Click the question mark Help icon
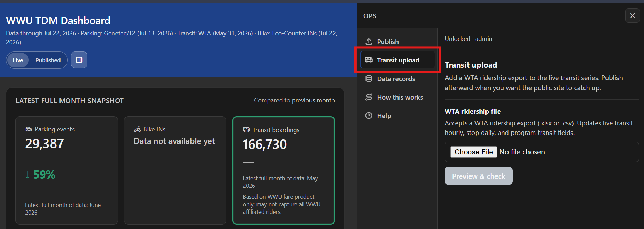 tap(369, 116)
